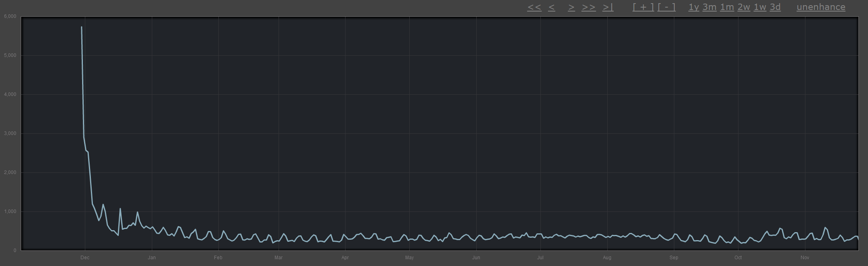The width and height of the screenshot is (868, 266).
Task: Zoom out using [ - ] control
Action: click(666, 7)
